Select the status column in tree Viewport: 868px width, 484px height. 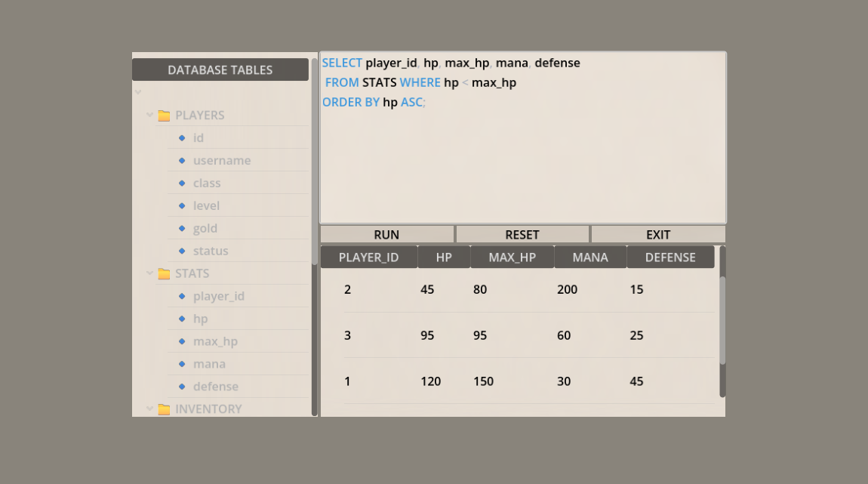211,251
